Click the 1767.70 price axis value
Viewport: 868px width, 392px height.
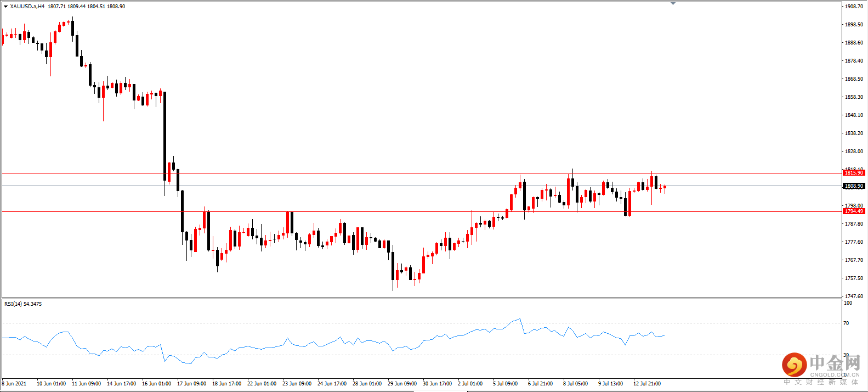(x=854, y=260)
